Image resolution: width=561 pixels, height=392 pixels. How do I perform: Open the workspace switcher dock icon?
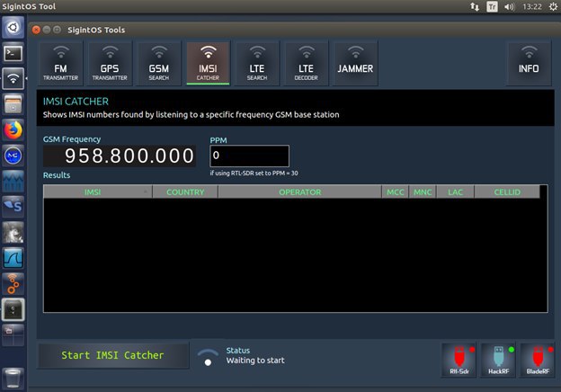point(13,334)
